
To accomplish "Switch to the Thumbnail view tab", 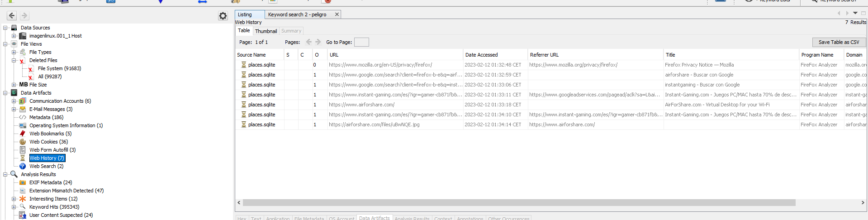I will [266, 31].
